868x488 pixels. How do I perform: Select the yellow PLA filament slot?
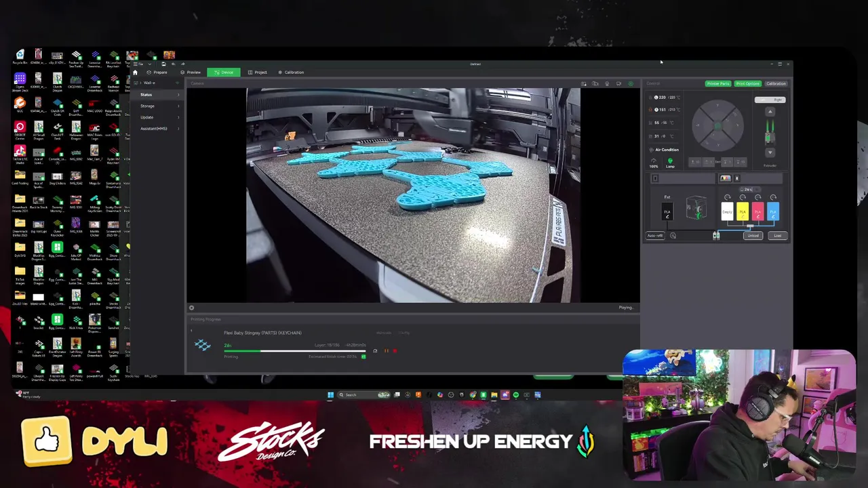coord(743,211)
